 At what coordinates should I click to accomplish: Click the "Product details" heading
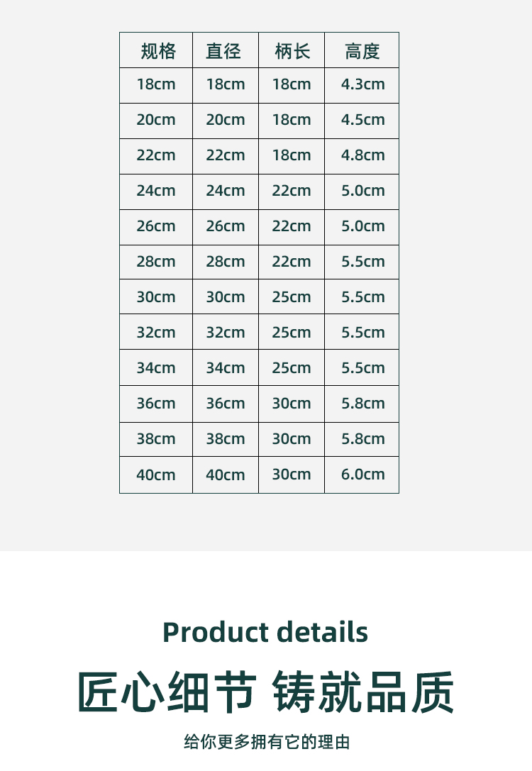pos(265,632)
